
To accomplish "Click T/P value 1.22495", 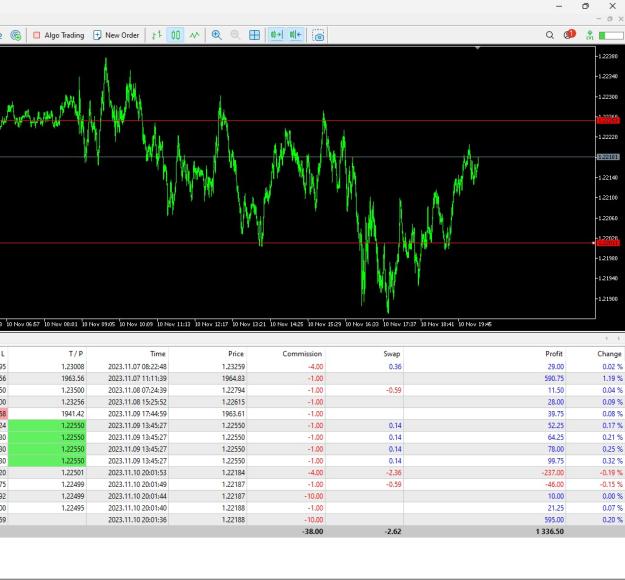I will pyautogui.click(x=73, y=508).
